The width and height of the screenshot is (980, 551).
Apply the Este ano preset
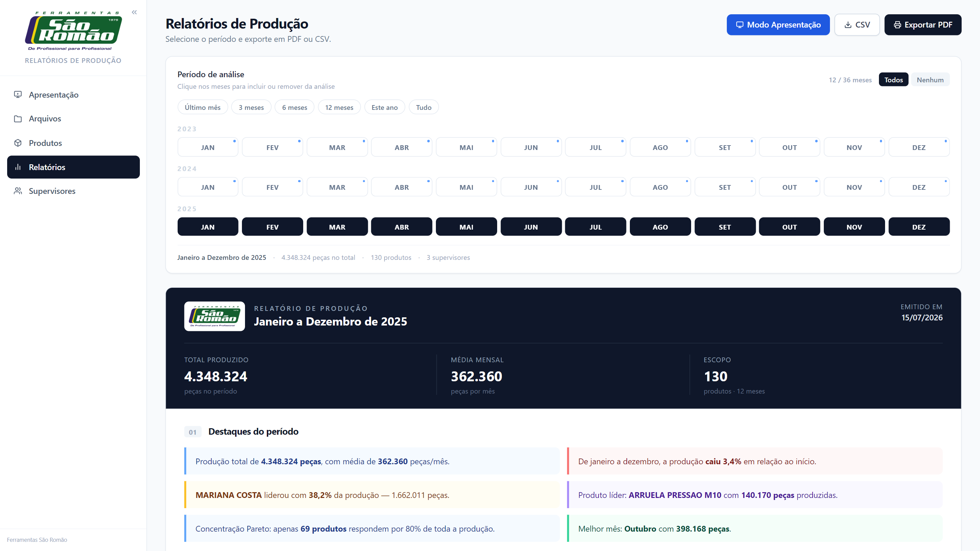point(385,107)
